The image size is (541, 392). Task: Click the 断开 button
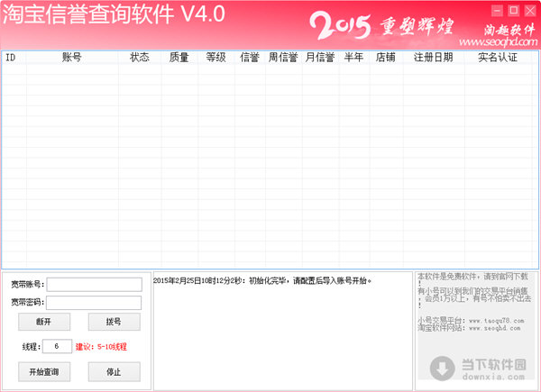[x=43, y=322]
